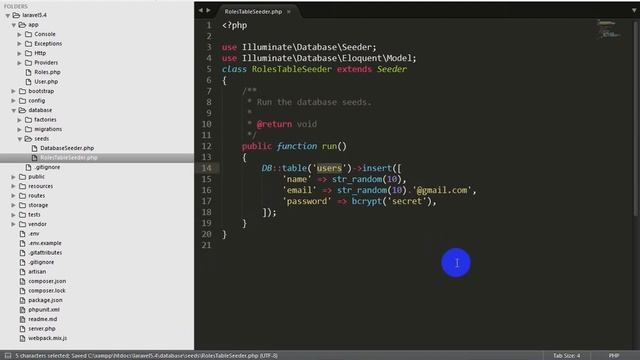Viewport: 640px width, 360px height.
Task: Click the factories folder icon
Action: [28, 120]
